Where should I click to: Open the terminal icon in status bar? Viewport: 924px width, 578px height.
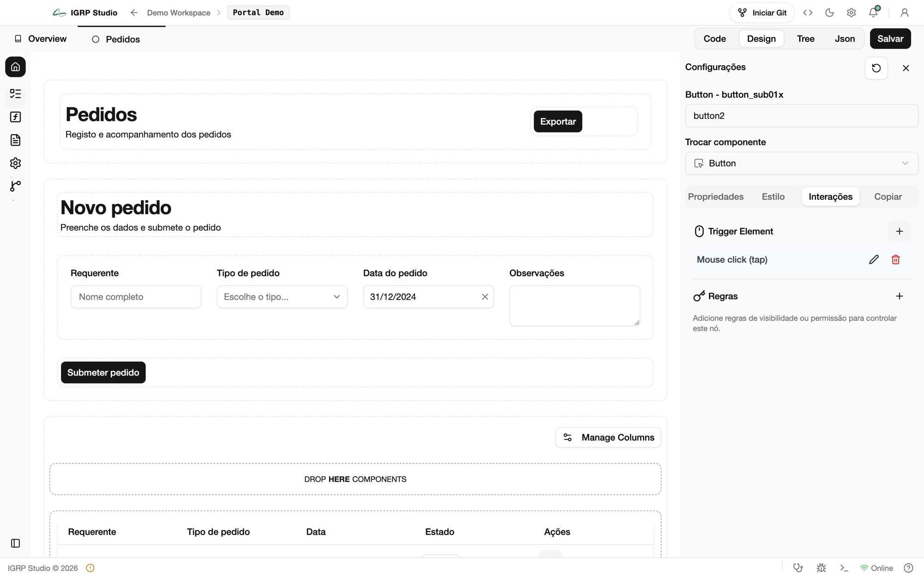(x=844, y=568)
